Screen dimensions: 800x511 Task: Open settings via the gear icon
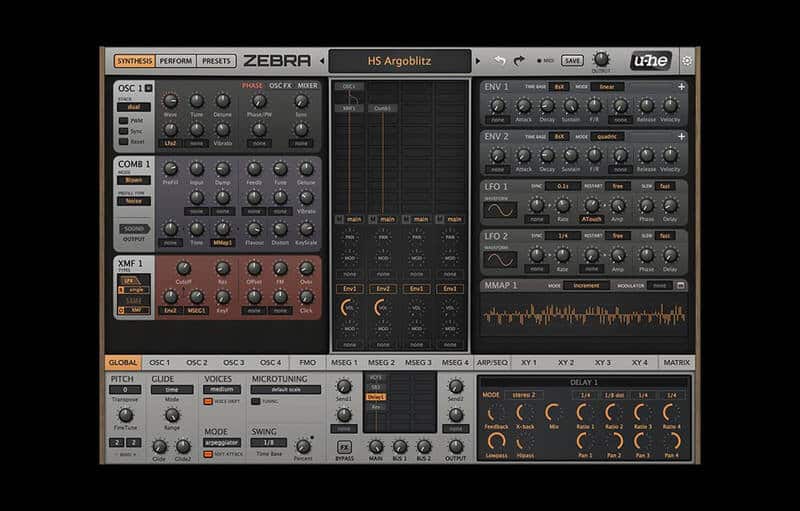coord(687,61)
